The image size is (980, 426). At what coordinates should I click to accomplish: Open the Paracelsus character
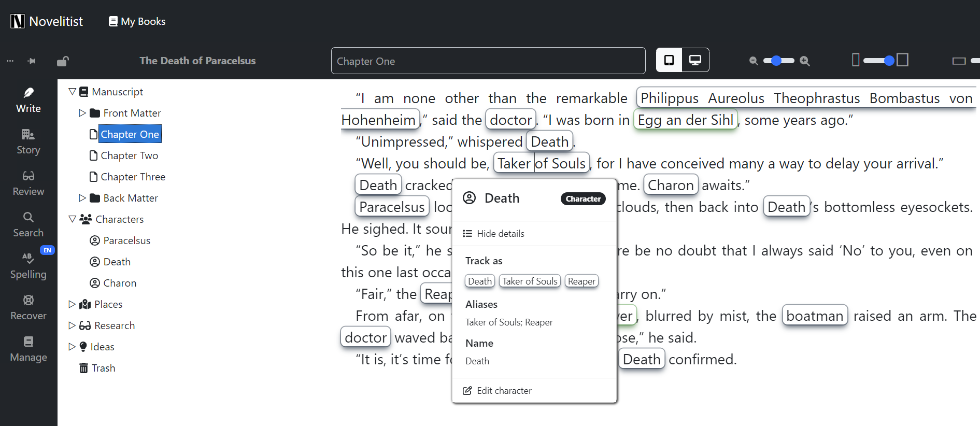[x=120, y=240]
